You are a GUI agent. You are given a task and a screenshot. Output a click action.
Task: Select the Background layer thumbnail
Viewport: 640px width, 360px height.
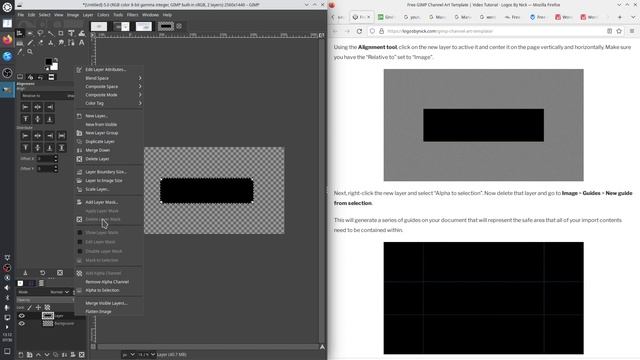[48, 324]
